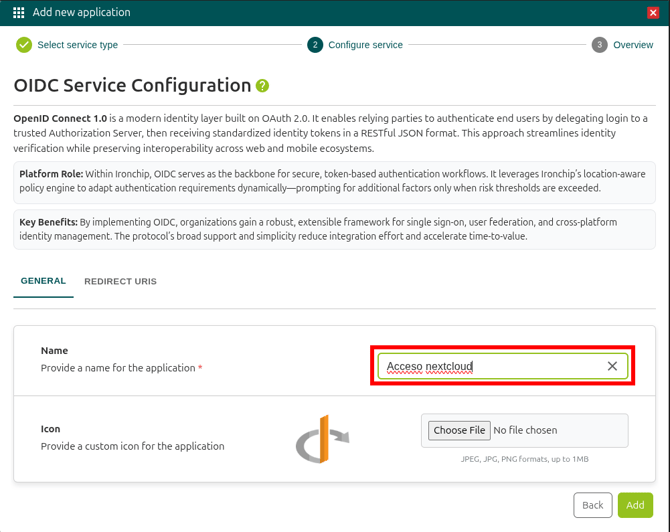Click the step 2 number circle
This screenshot has width=670, height=532.
pyautogui.click(x=315, y=45)
